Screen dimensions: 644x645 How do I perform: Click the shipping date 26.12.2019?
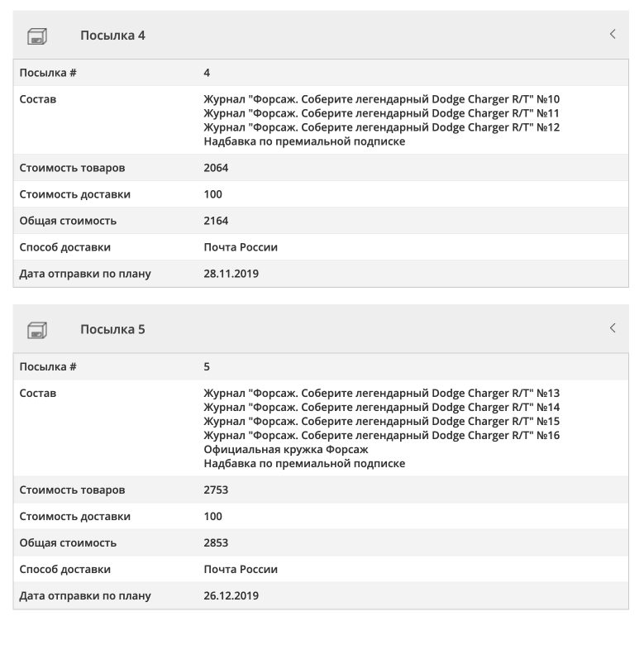(x=231, y=596)
